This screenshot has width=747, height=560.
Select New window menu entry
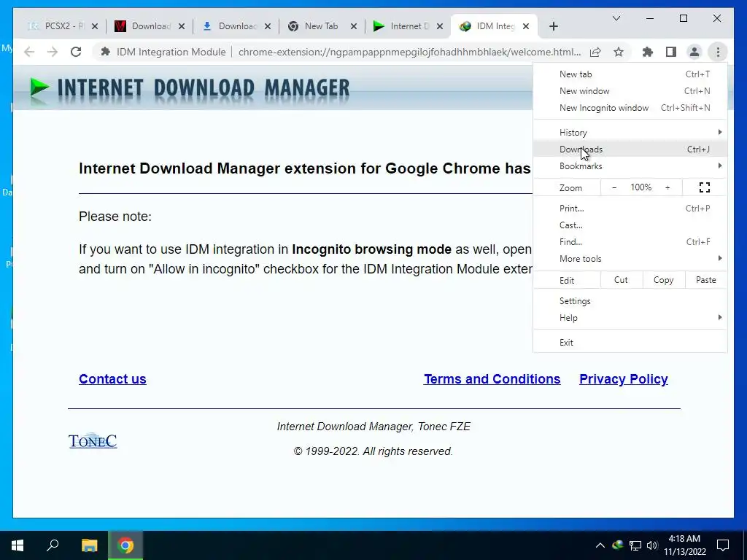(630, 91)
